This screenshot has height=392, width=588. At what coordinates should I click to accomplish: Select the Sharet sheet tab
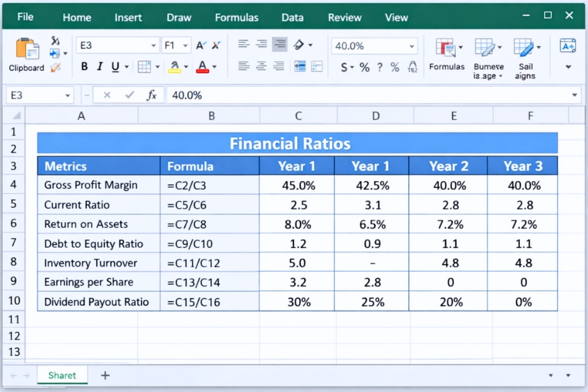[62, 375]
